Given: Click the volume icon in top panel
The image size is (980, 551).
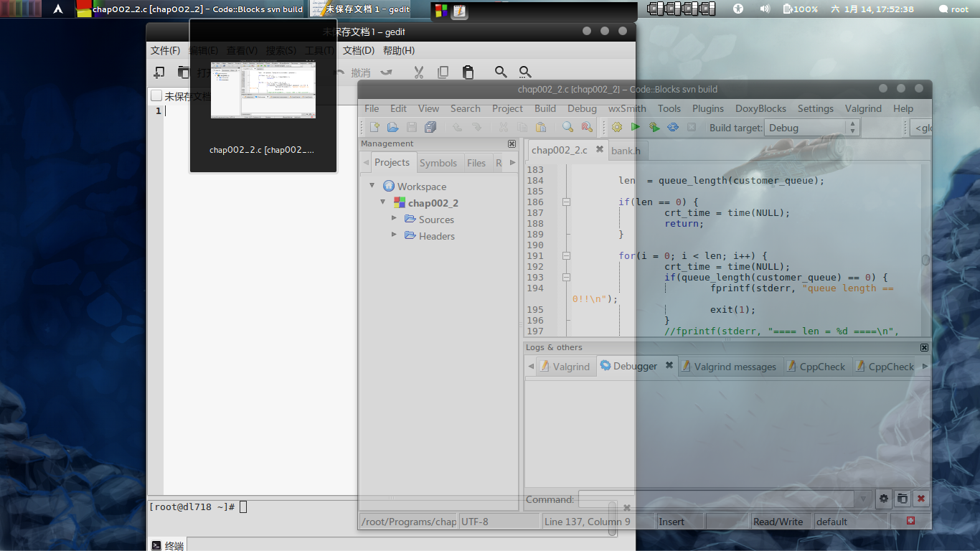Looking at the screenshot, I should click(x=765, y=9).
